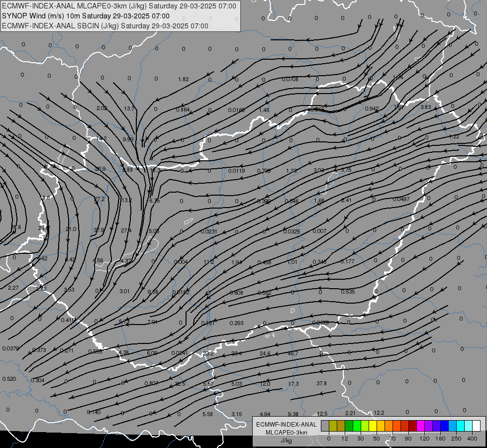Click the map value 24.6
The image size is (487, 448).
[265, 353]
